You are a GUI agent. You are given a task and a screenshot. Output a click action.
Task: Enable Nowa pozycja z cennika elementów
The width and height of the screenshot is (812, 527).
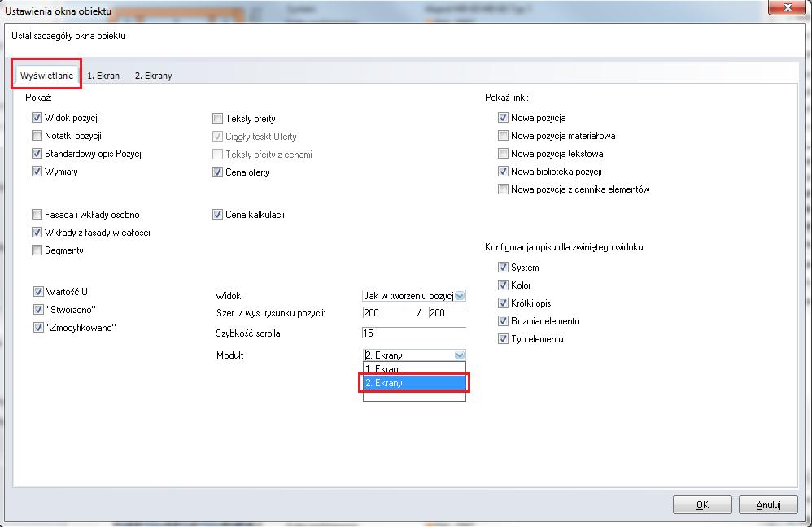503,189
